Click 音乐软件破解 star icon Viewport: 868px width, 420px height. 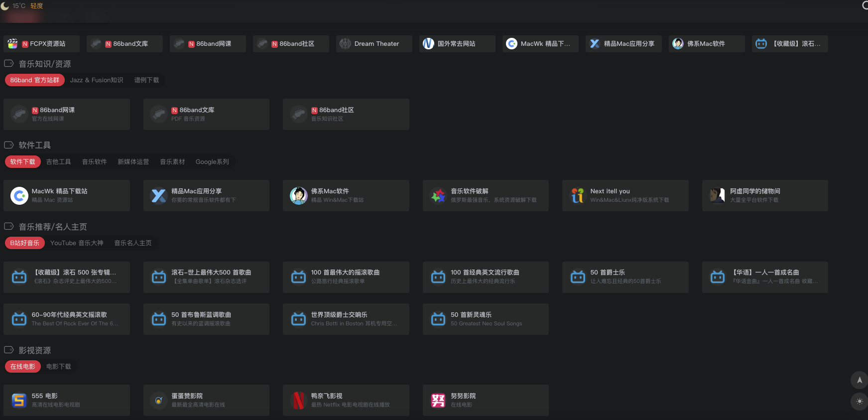(438, 196)
